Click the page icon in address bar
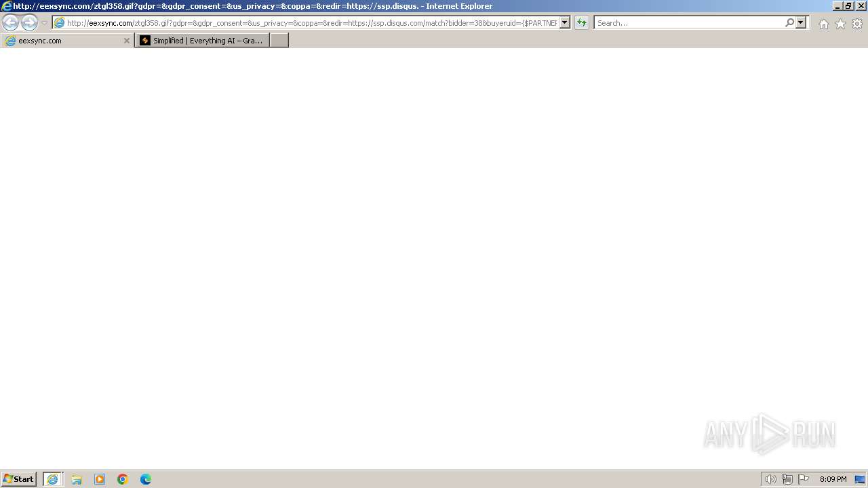Viewport: 868px width, 488px height. click(x=60, y=23)
